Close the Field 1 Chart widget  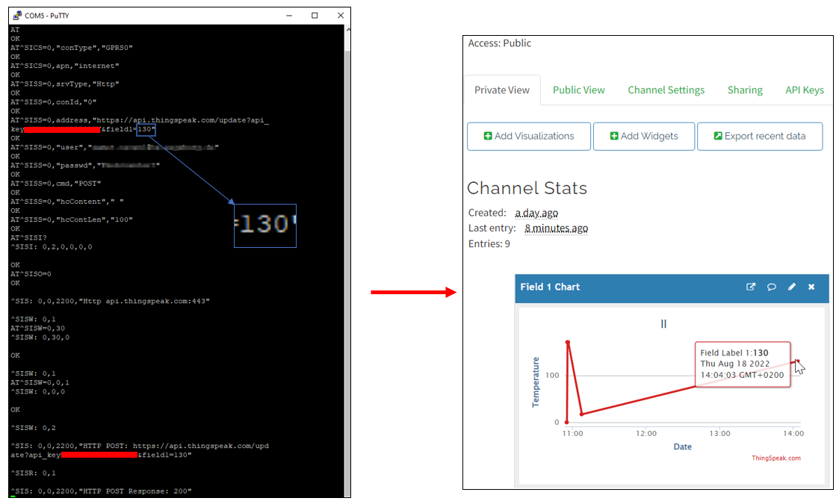(x=811, y=287)
